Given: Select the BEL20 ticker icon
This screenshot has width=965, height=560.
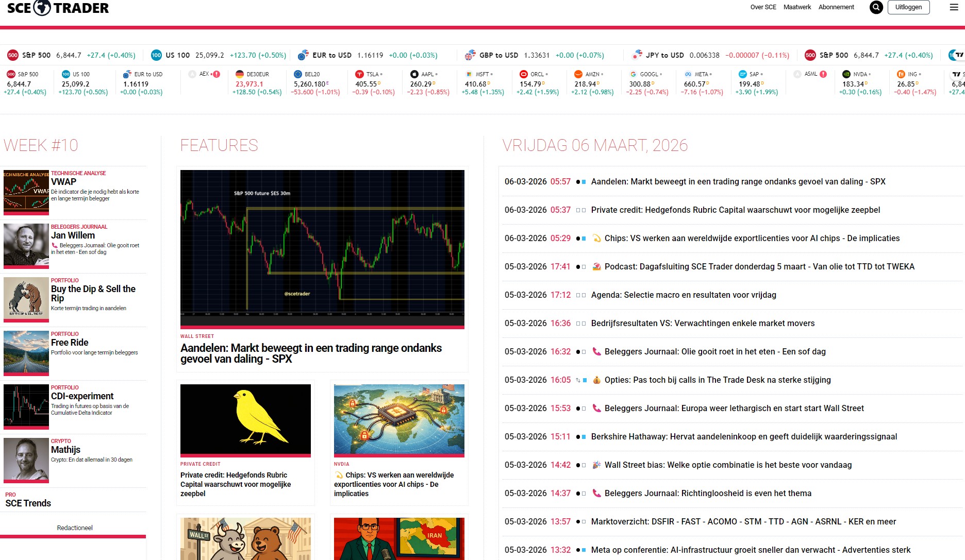Looking at the screenshot, I should click(298, 74).
